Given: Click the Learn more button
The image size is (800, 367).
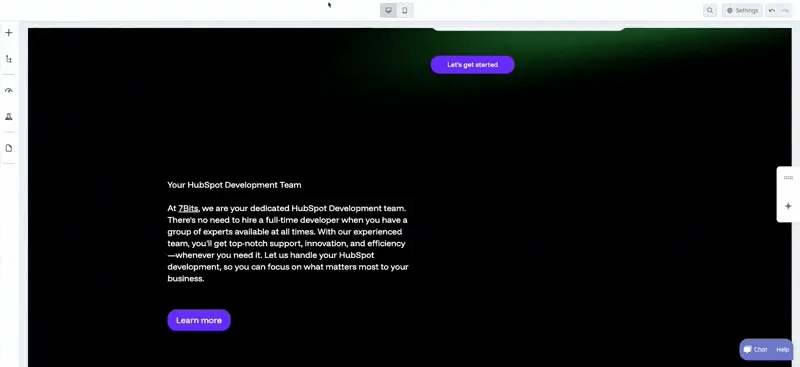Looking at the screenshot, I should [x=199, y=320].
